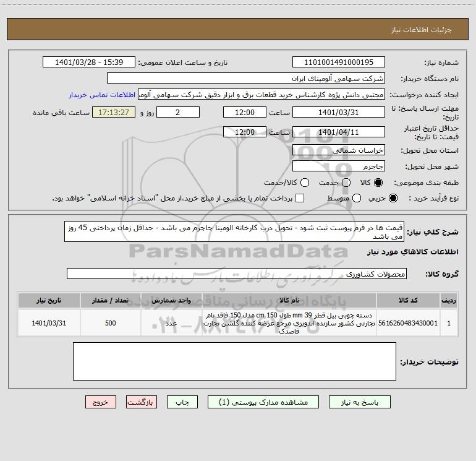Click the شرح کلی نیاز description box
476x461 pixels.
click(x=234, y=231)
